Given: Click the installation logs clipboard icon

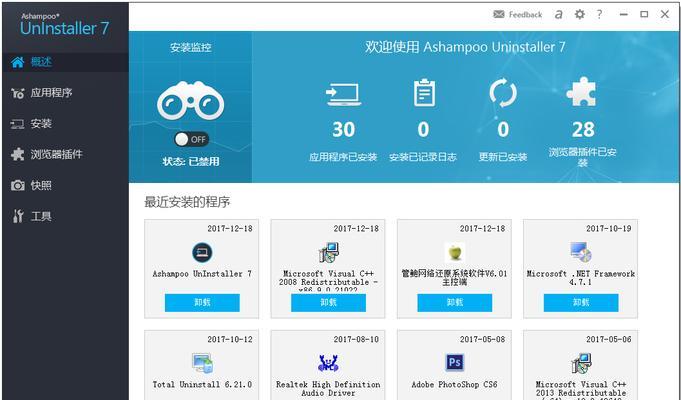Looking at the screenshot, I should point(424,93).
